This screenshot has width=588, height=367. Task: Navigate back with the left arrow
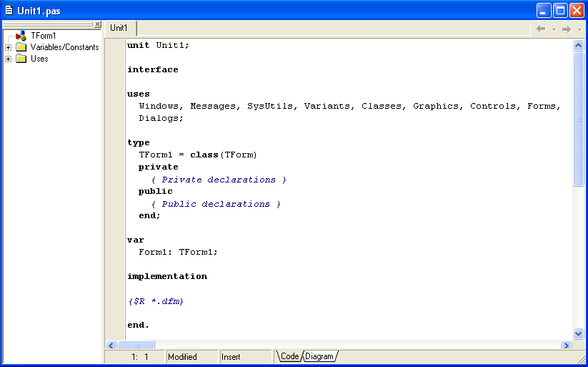tap(541, 29)
